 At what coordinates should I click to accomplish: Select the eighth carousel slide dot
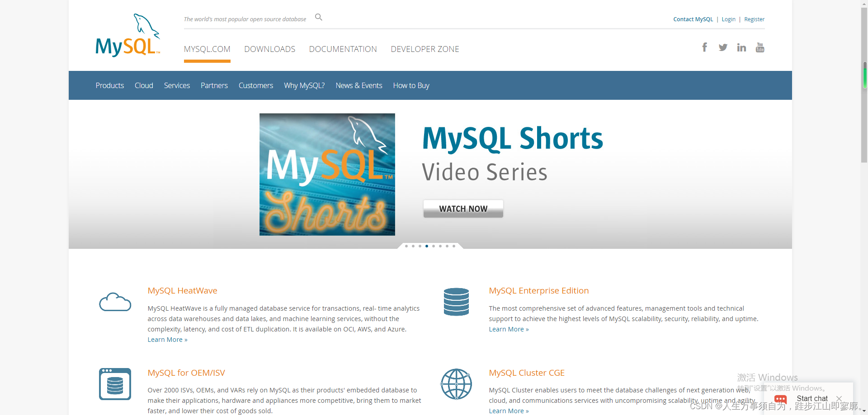(454, 246)
